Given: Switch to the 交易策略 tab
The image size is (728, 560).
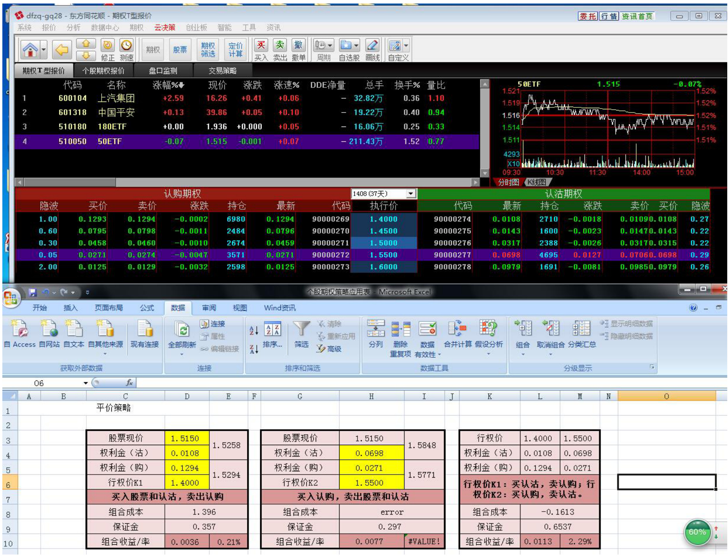Looking at the screenshot, I should point(222,71).
